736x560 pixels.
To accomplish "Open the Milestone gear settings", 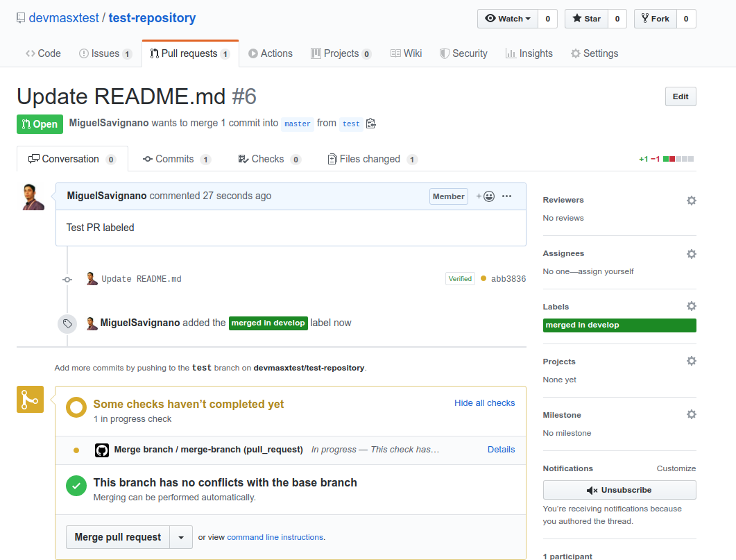I will [692, 414].
